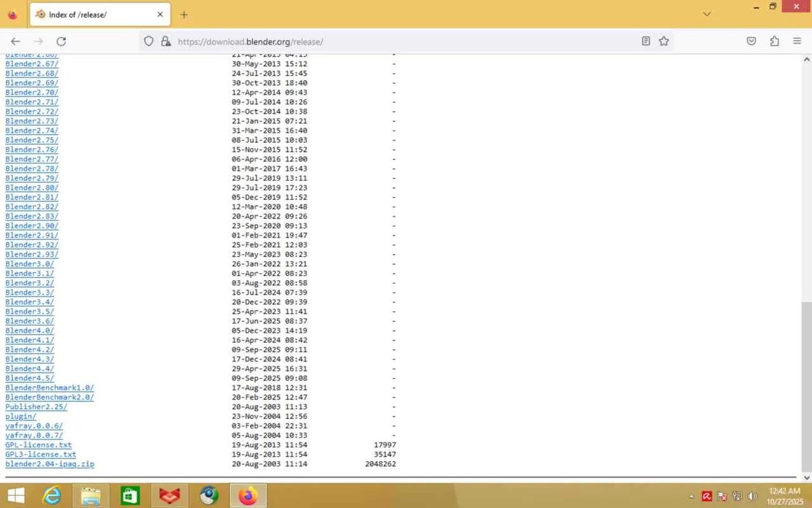
Task: Open the Extensions puzzle icon
Action: click(774, 41)
